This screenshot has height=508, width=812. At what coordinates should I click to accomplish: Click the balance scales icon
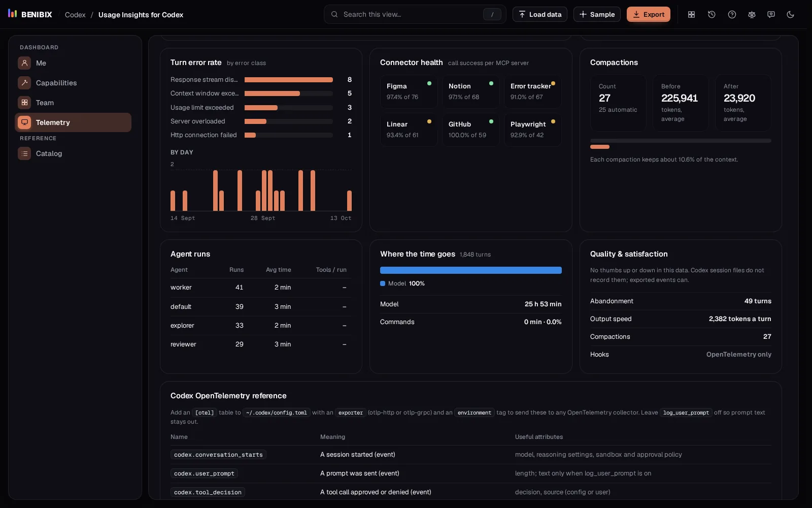tap(752, 14)
